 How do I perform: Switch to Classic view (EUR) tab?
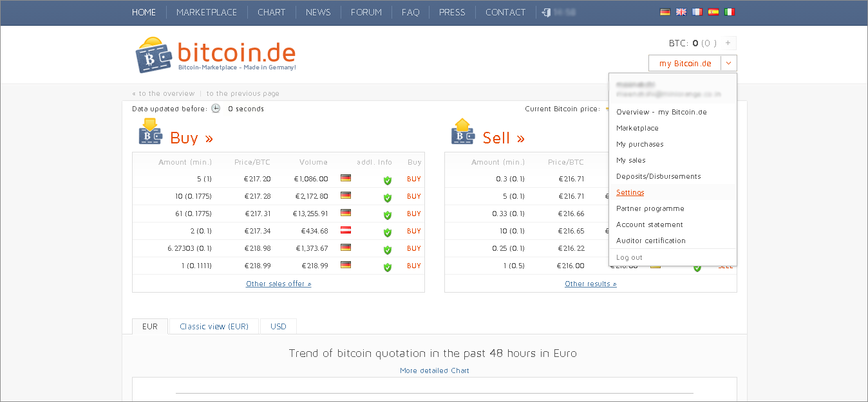(214, 326)
